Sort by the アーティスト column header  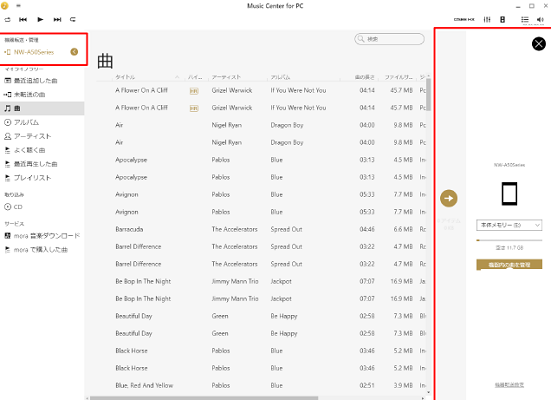click(x=226, y=77)
